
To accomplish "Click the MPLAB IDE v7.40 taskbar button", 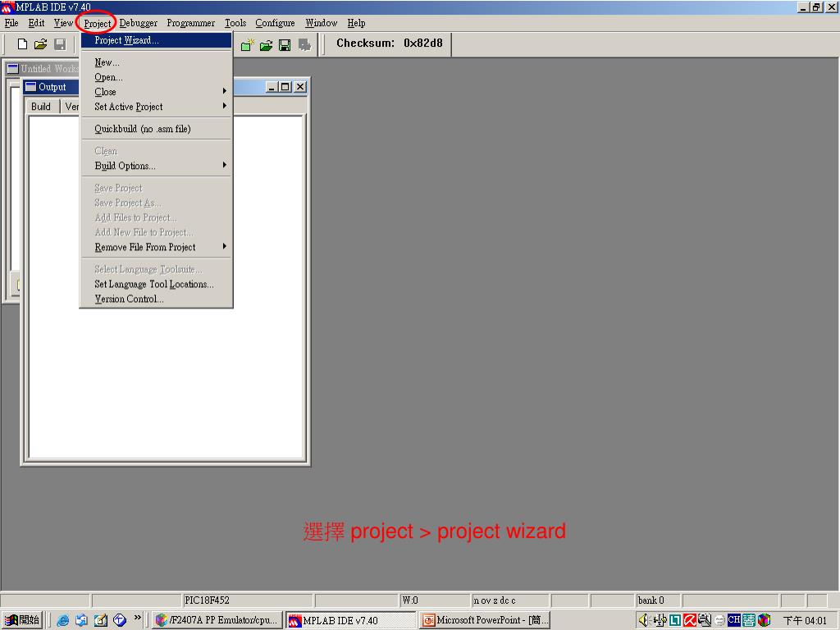I will coord(350,620).
